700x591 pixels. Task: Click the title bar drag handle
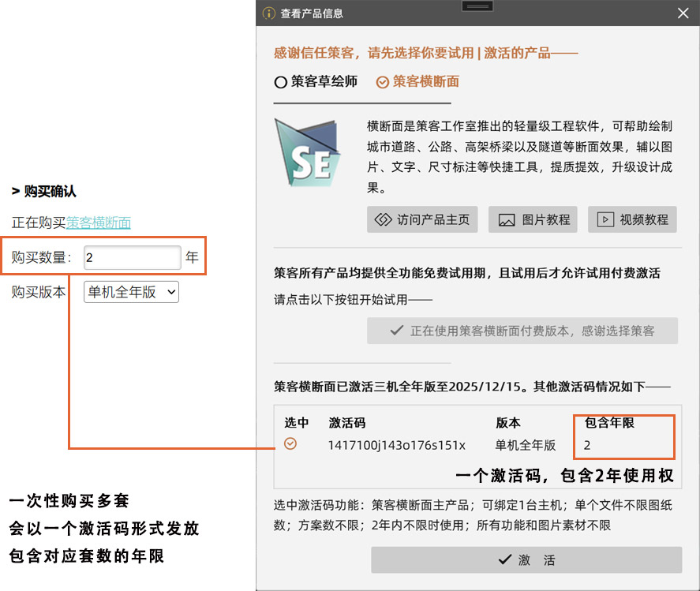click(477, 6)
